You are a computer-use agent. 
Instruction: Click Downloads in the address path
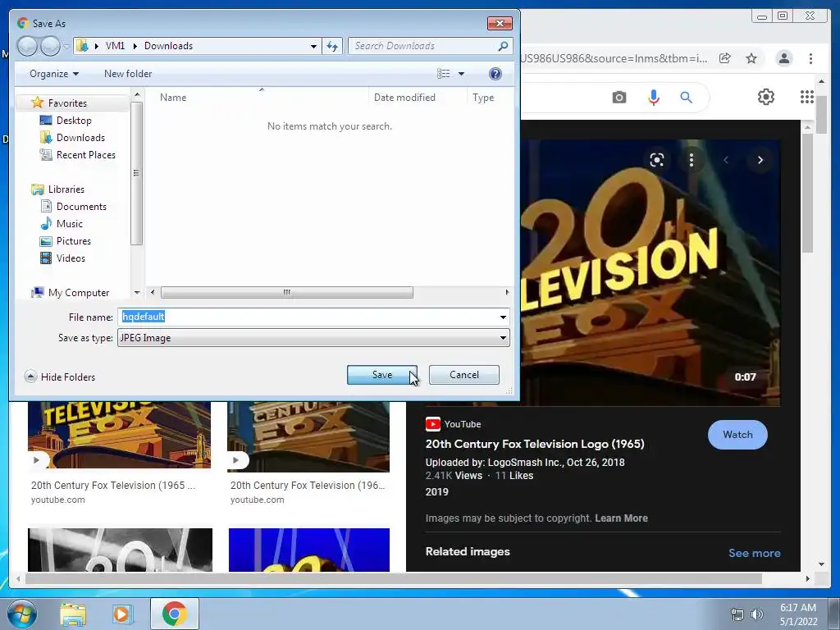click(x=168, y=46)
